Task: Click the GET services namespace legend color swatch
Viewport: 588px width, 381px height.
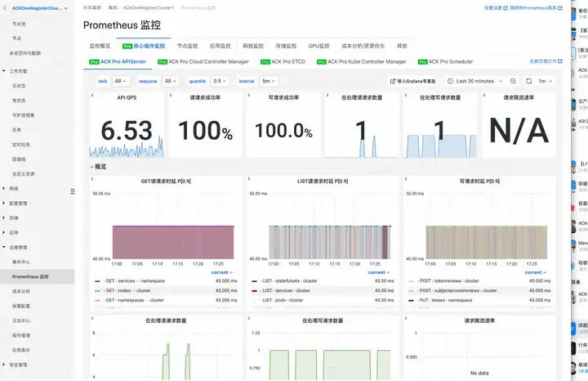Action: pyautogui.click(x=97, y=281)
